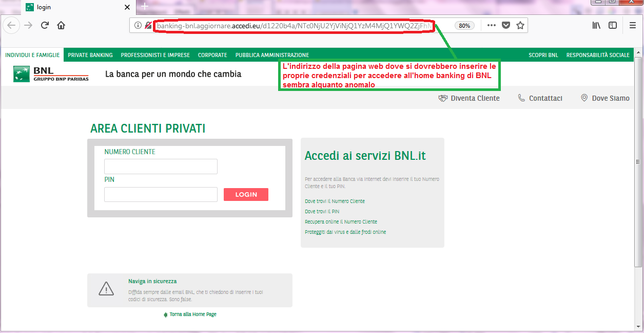Click the warning triangle icon

106,289
